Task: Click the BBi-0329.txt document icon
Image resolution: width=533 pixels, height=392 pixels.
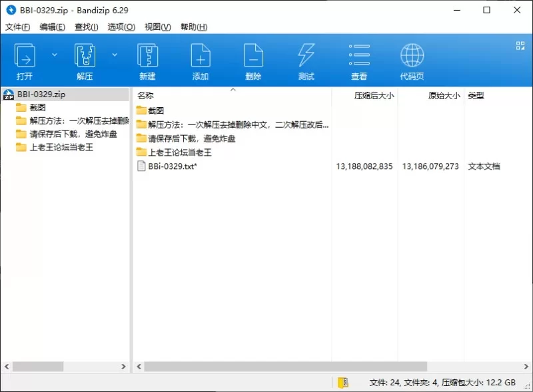Action: click(x=141, y=166)
